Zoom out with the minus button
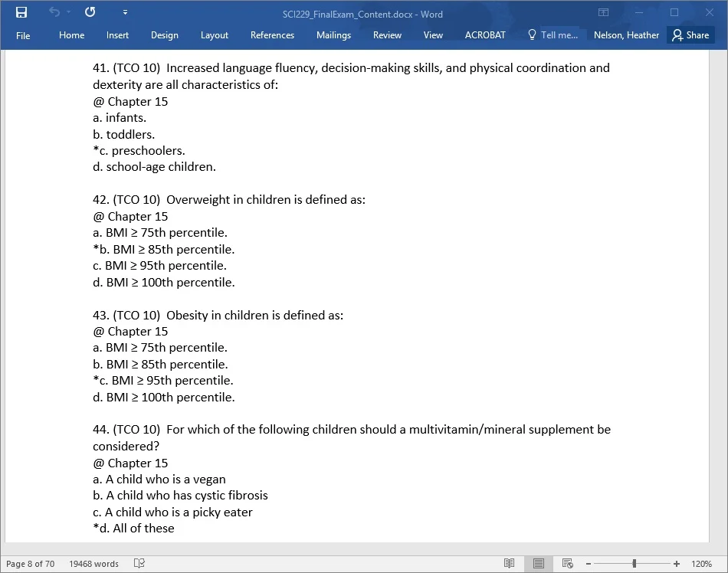This screenshot has width=728, height=573. [x=589, y=564]
